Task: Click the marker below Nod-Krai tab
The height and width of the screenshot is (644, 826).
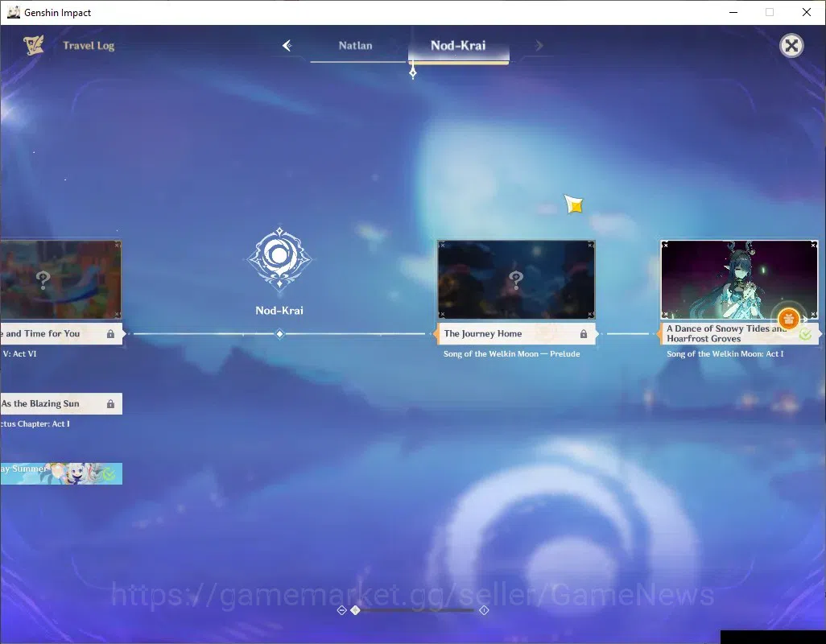Action: click(413, 72)
